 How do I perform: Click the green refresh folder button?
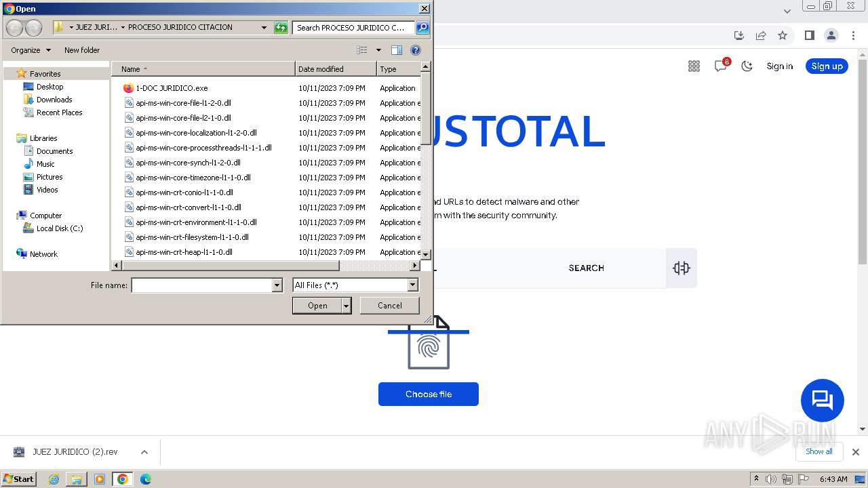pyautogui.click(x=281, y=28)
